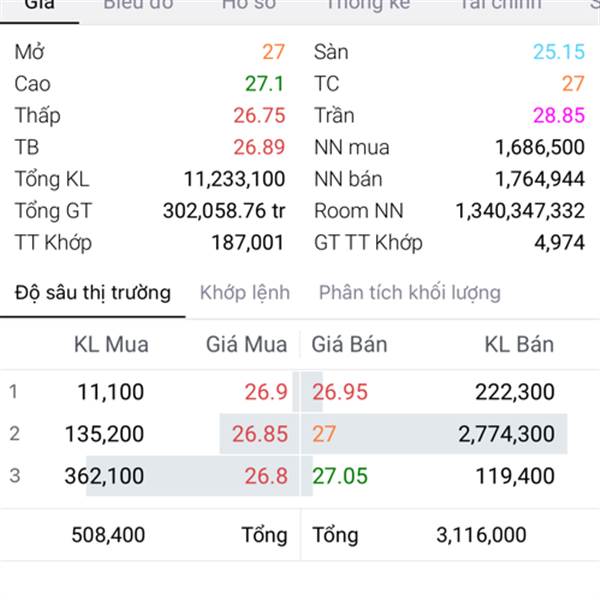Open Phân tích khối lượng sub-tab
The image size is (600, 600).
(x=410, y=293)
